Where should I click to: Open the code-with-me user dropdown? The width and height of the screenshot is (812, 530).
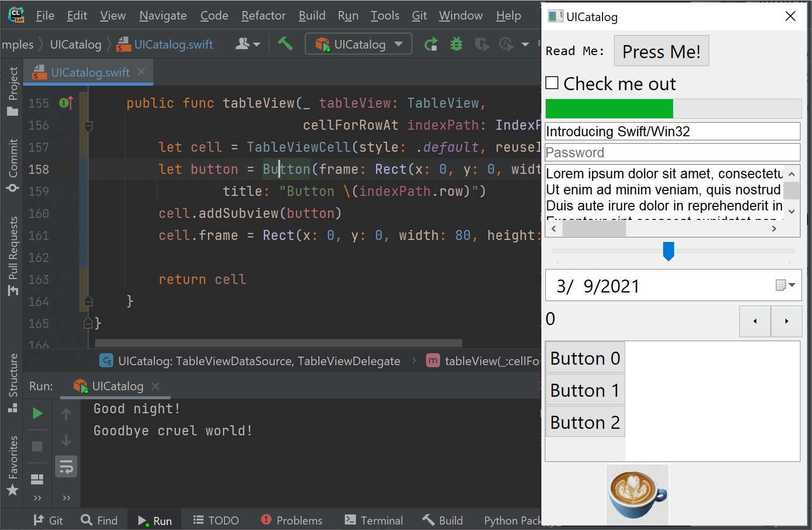(x=248, y=44)
